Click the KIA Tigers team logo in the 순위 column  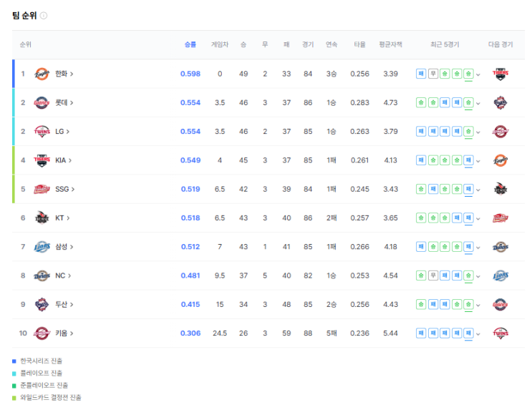pyautogui.click(x=42, y=160)
